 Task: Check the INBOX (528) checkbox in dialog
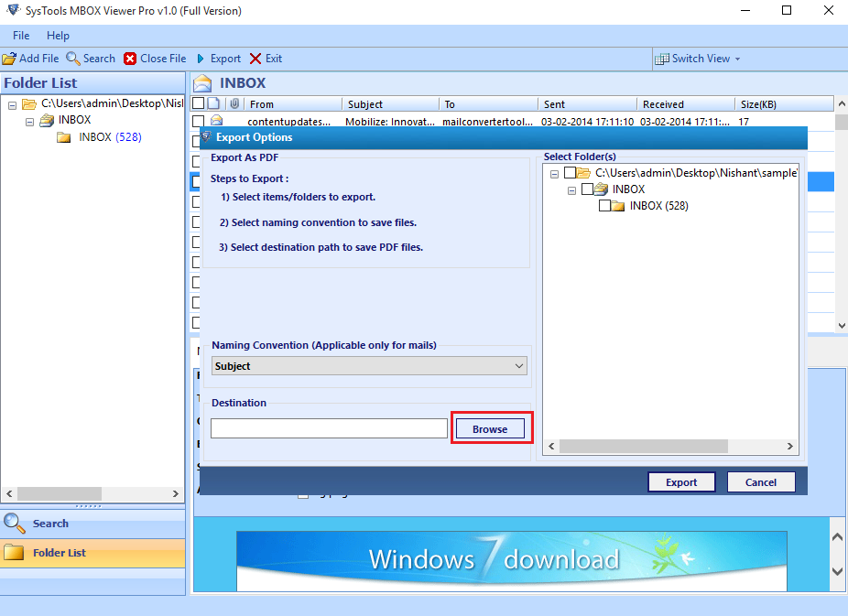tap(604, 205)
